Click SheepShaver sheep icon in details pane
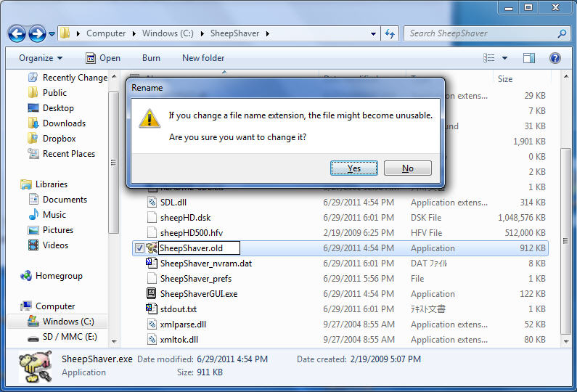 click(x=36, y=367)
